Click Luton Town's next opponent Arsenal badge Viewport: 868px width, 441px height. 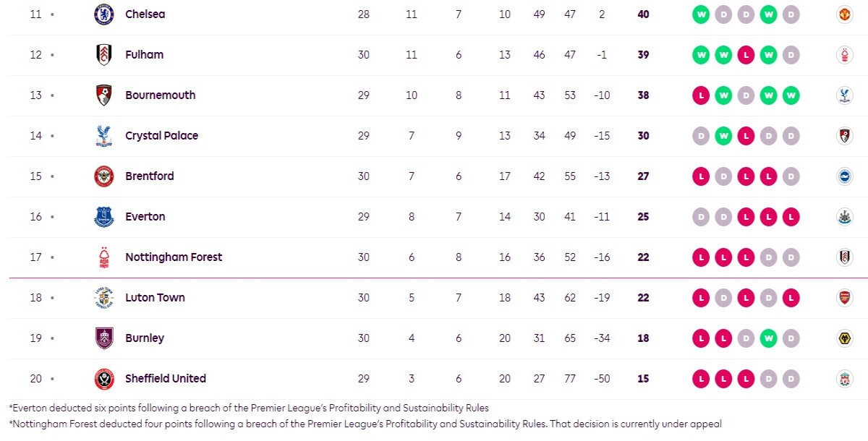click(x=844, y=298)
